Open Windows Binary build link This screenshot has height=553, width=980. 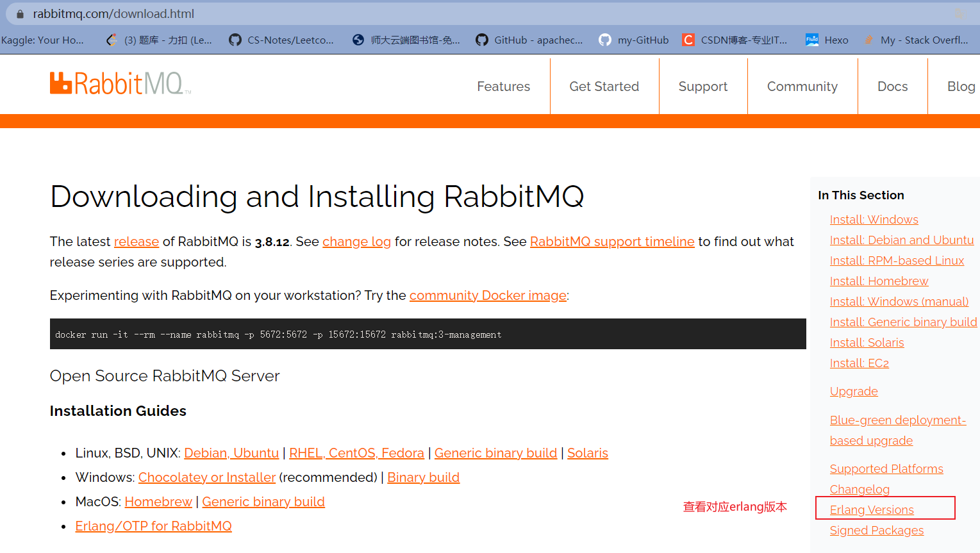point(423,477)
